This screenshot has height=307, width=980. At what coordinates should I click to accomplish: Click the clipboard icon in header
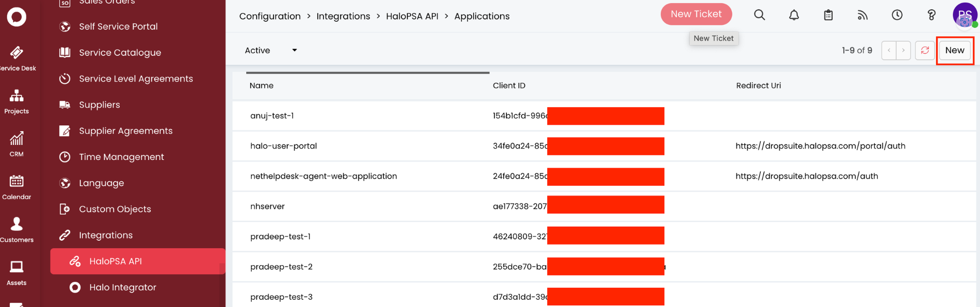click(x=828, y=15)
